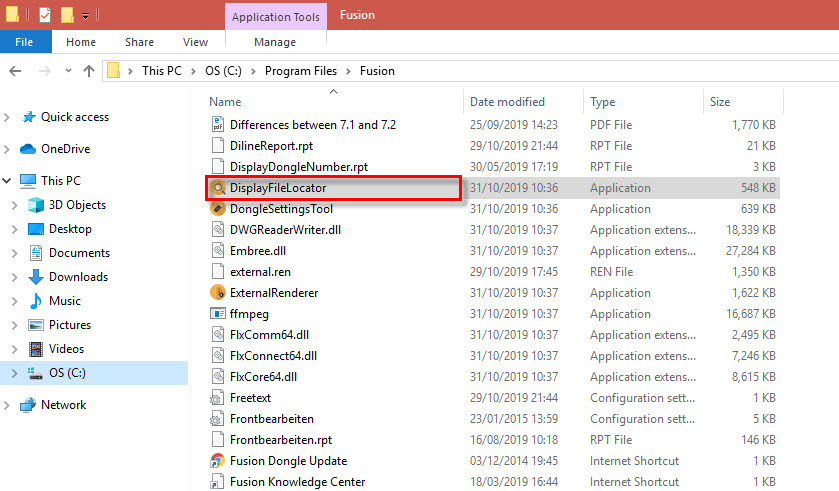
Task: Switch to the View ribbon tab
Action: tap(195, 42)
